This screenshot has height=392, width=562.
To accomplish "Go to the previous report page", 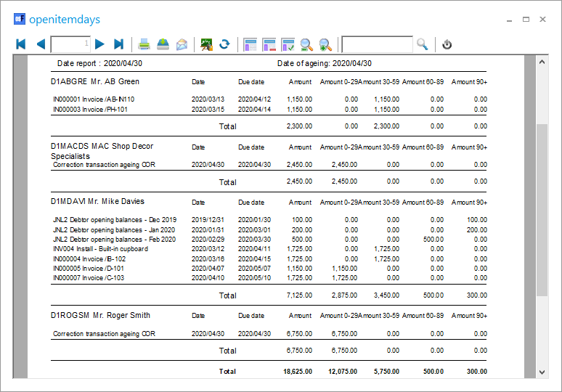I will tap(40, 44).
